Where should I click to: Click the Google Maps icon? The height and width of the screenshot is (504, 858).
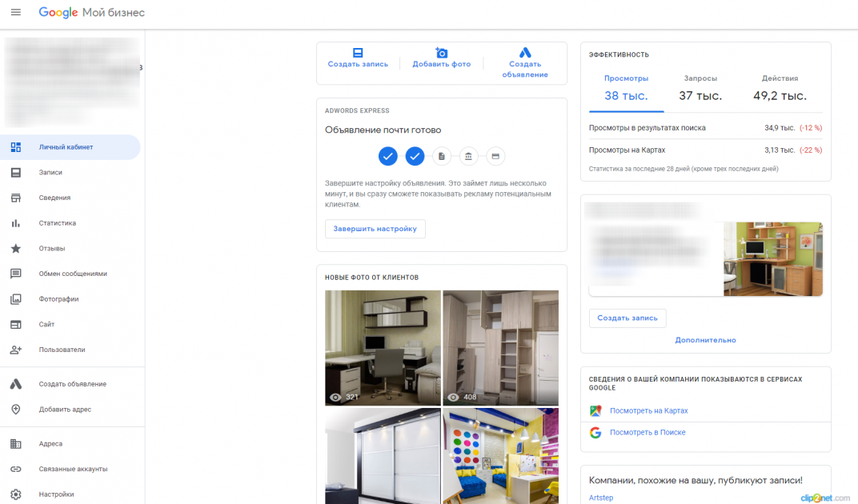pos(595,411)
